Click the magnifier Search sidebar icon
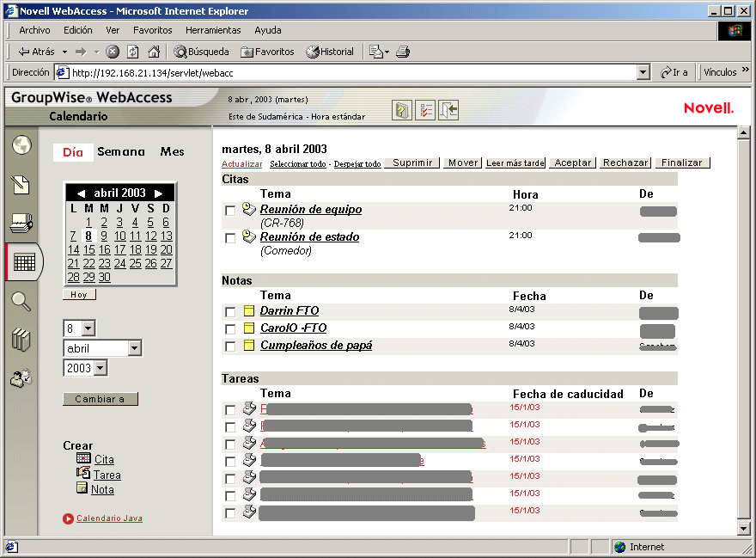 pyautogui.click(x=21, y=301)
